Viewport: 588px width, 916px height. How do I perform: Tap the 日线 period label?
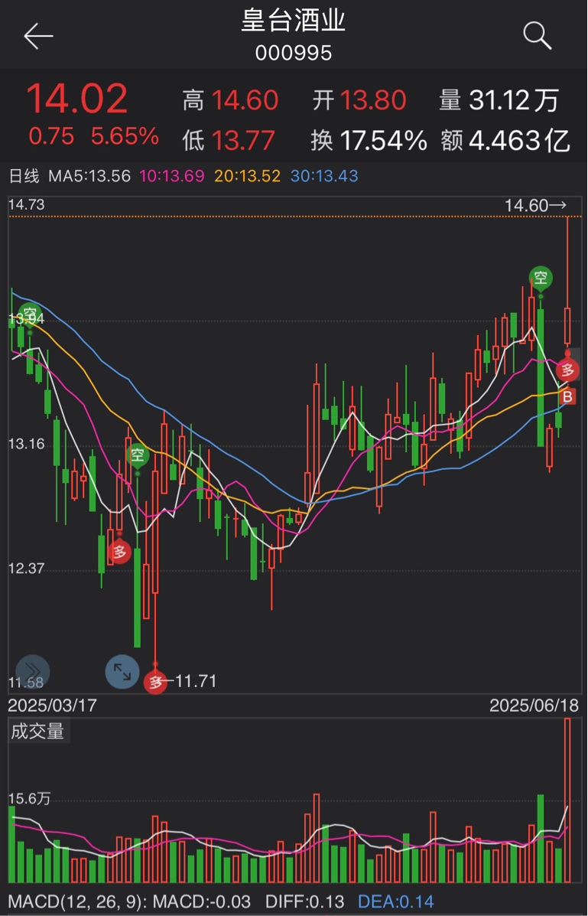coord(24,176)
